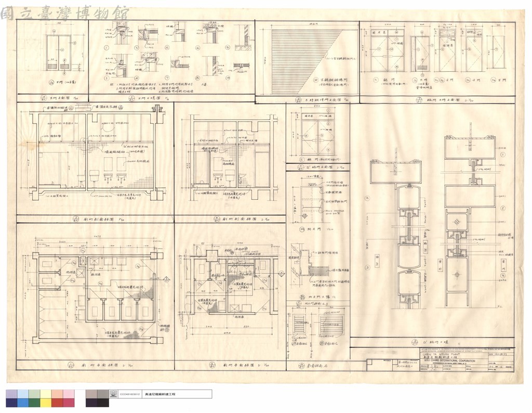
Task: Click the Wah Chang International Corporation text
Action: (448, 361)
